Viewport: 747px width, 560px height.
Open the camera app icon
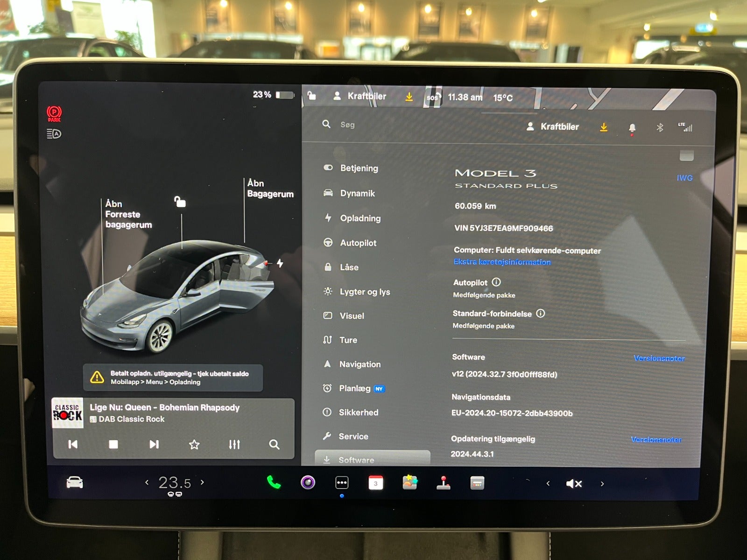click(308, 483)
